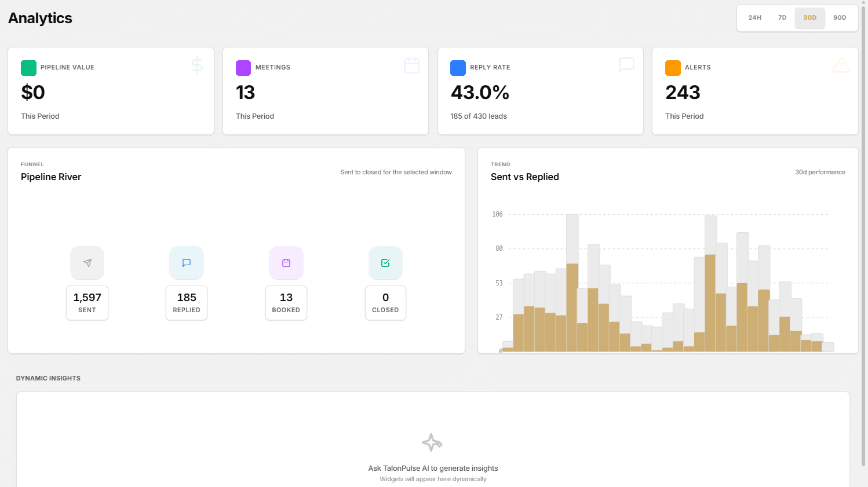Click the orange Alerts color square
This screenshot has width=868, height=487.
673,68
